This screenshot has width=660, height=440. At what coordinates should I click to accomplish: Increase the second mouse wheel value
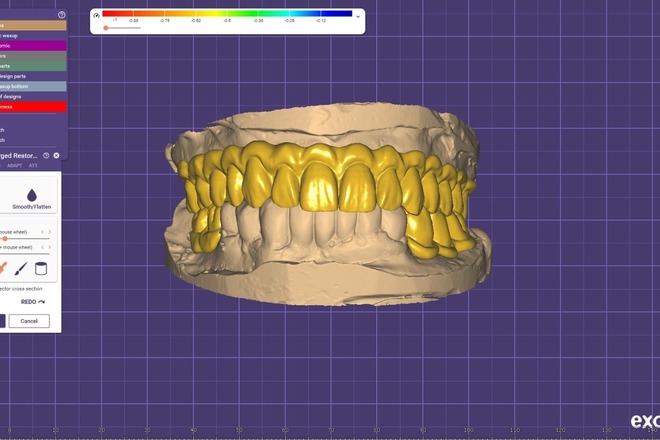click(49, 247)
